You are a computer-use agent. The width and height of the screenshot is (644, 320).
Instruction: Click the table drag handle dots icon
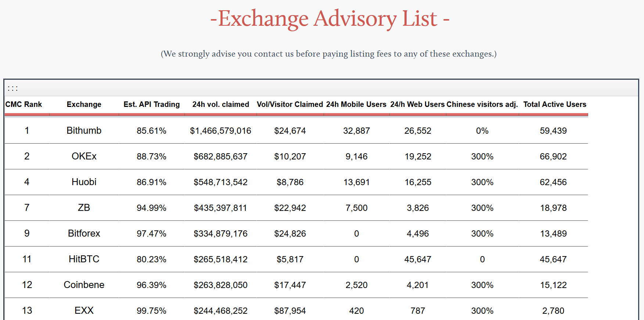click(13, 89)
